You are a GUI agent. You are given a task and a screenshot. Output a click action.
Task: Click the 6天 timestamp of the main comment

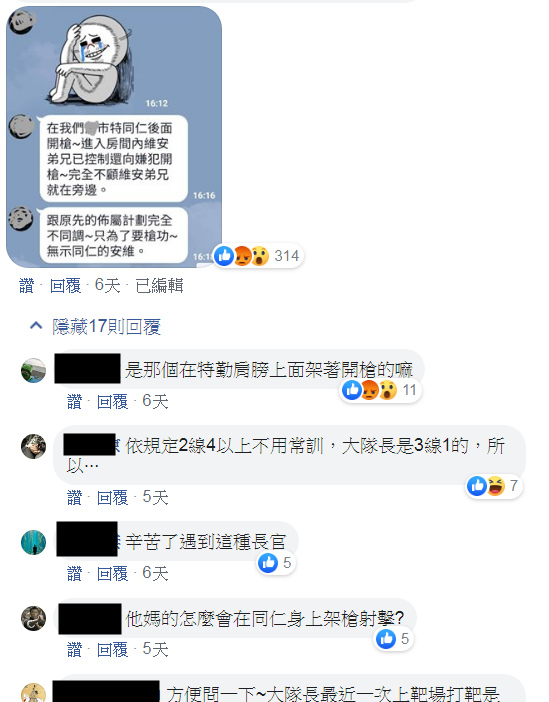point(107,286)
